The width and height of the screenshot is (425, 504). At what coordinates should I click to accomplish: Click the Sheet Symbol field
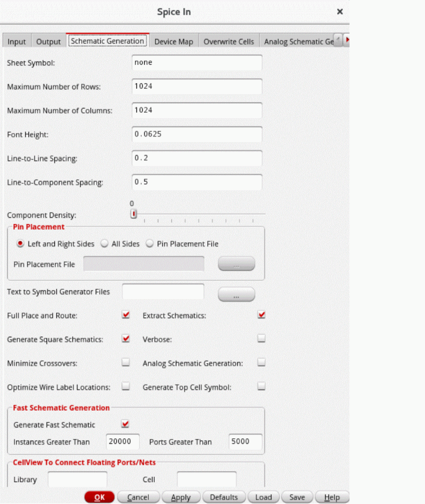click(x=197, y=62)
